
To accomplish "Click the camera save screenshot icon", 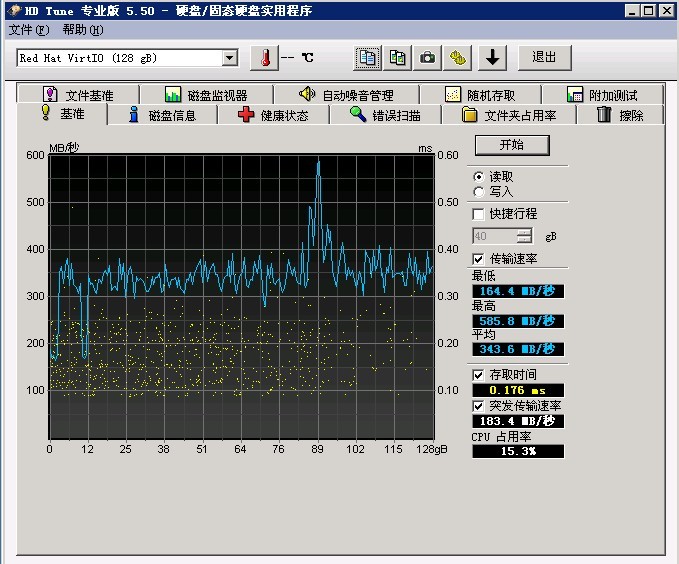I will pyautogui.click(x=428, y=57).
